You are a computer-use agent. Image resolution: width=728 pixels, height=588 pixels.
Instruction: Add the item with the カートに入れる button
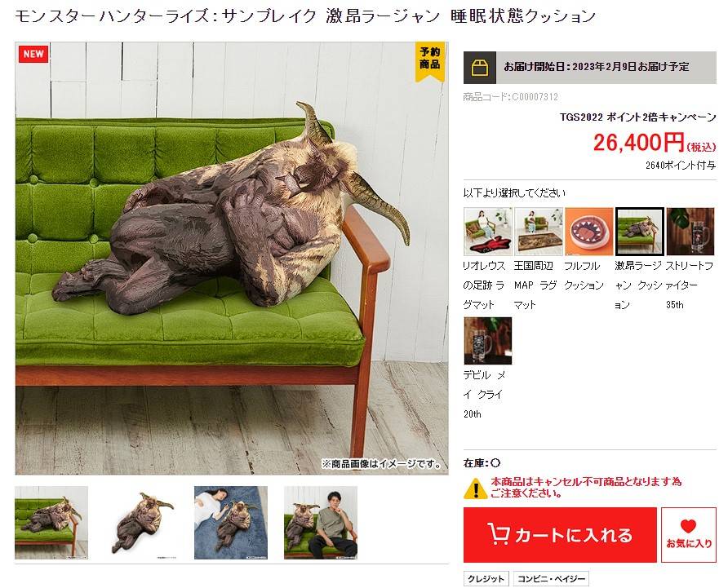click(560, 535)
